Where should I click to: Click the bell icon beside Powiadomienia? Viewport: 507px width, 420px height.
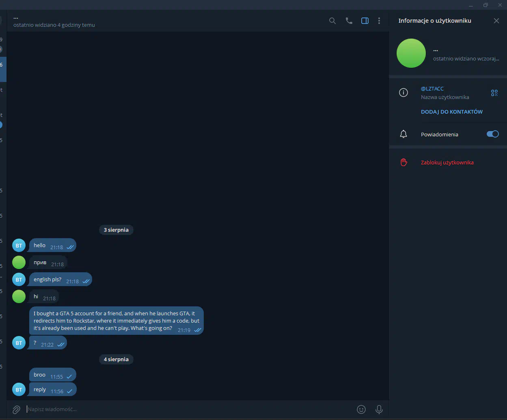[x=403, y=134]
